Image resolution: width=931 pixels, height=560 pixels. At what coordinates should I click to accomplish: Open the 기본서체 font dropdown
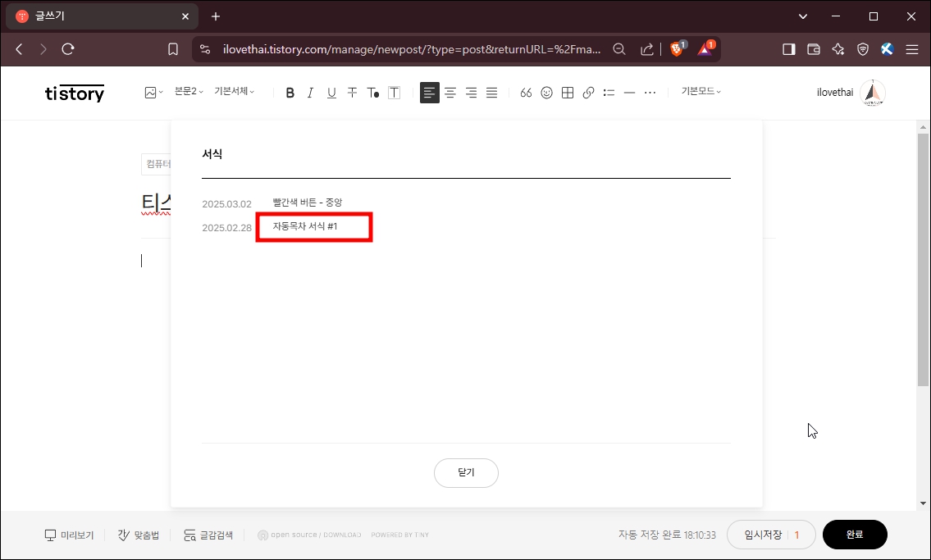pos(234,91)
